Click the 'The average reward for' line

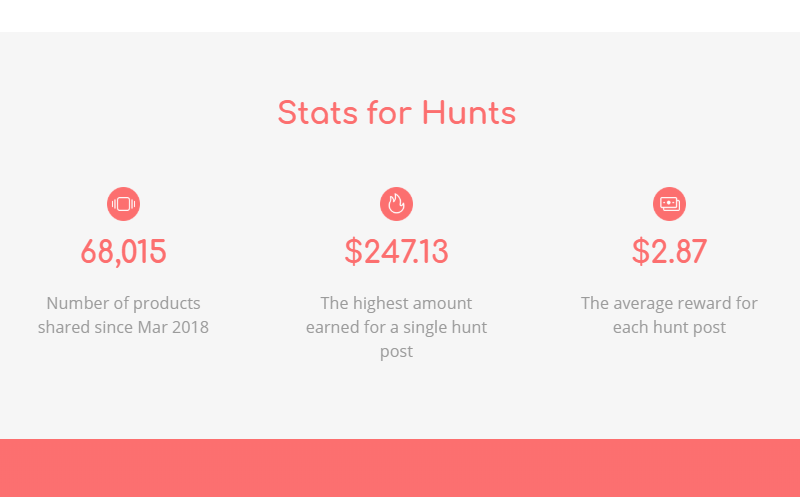669,303
